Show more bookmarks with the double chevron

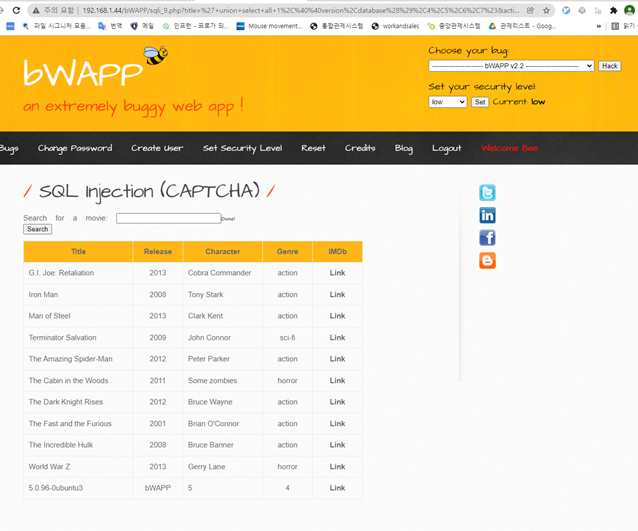coord(599,26)
